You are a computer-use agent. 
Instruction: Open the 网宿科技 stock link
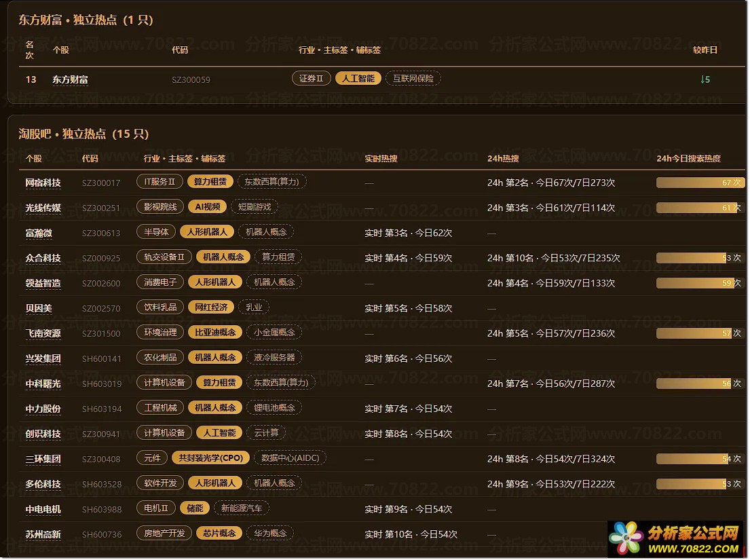click(43, 183)
